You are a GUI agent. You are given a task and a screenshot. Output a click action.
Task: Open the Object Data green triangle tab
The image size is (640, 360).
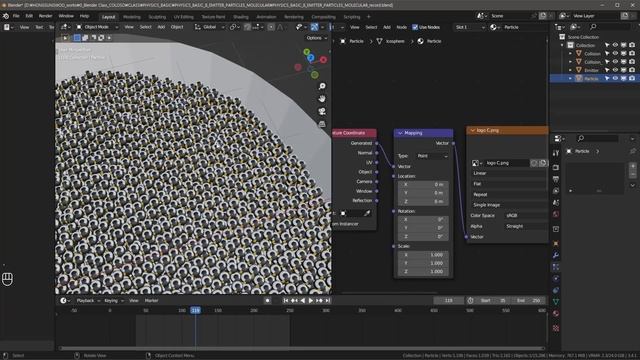[x=556, y=302]
